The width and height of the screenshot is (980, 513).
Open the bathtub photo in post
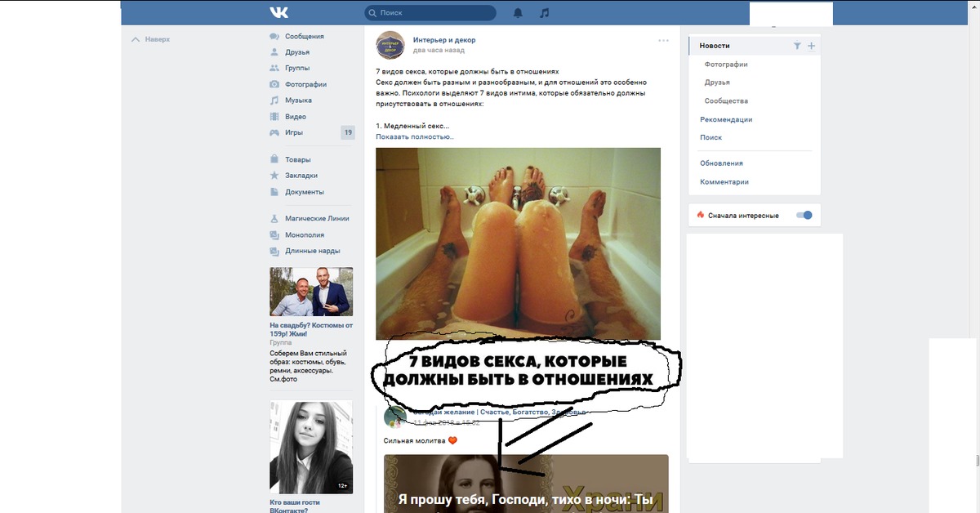[518, 243]
